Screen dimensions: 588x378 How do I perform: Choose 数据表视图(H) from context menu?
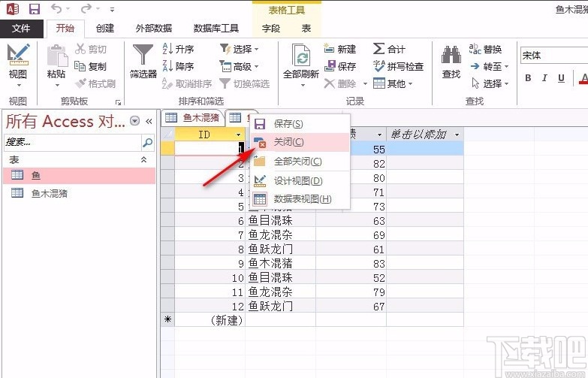(x=300, y=199)
